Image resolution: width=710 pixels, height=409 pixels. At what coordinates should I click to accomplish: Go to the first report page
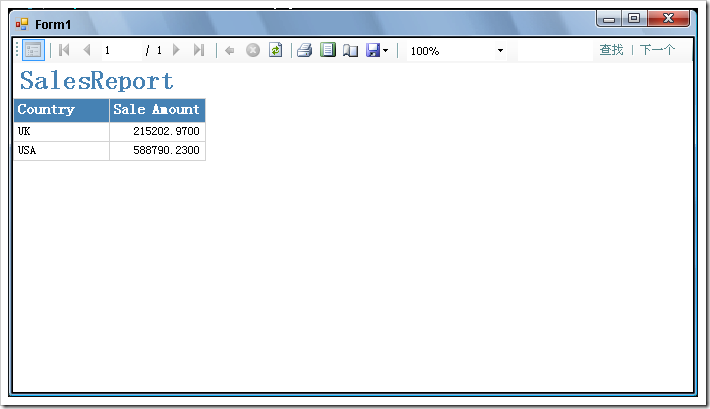pos(64,50)
